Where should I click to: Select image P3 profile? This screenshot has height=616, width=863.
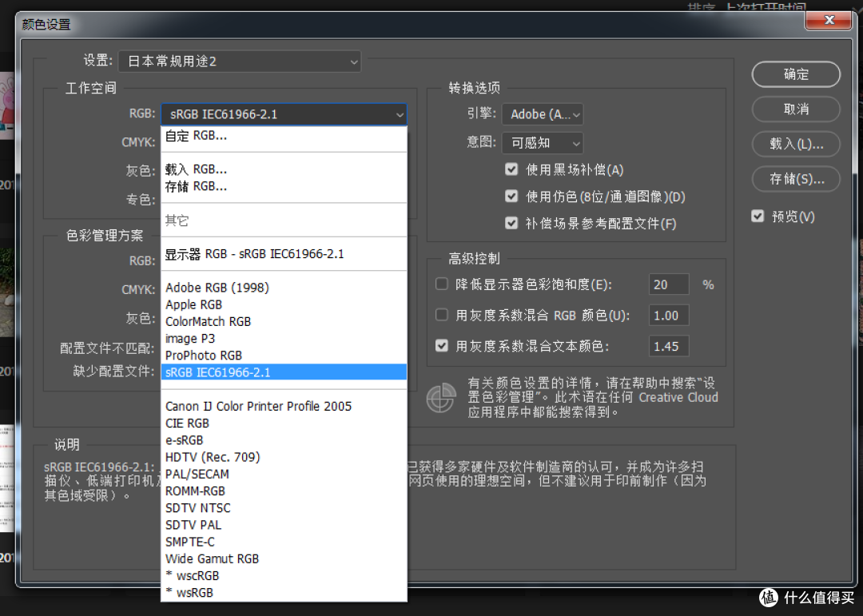point(284,339)
